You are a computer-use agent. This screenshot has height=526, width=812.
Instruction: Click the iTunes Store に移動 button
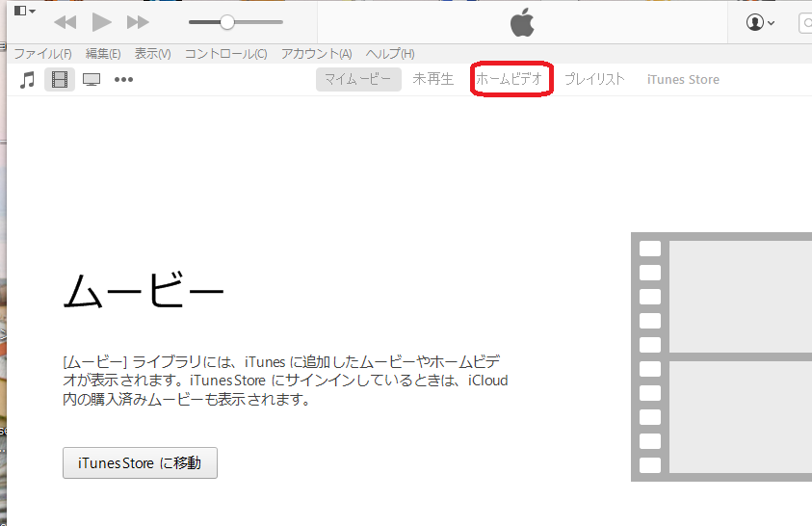pyautogui.click(x=140, y=462)
